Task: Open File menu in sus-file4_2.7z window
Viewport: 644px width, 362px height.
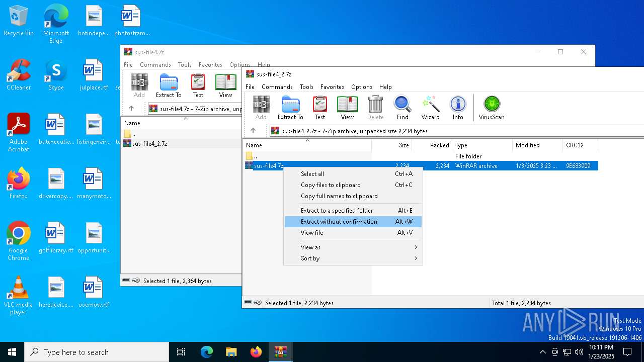Action: tap(250, 87)
